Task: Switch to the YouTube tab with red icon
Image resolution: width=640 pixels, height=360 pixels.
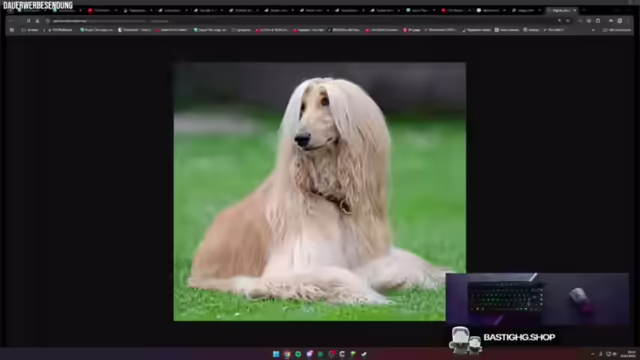Action: pos(101,10)
